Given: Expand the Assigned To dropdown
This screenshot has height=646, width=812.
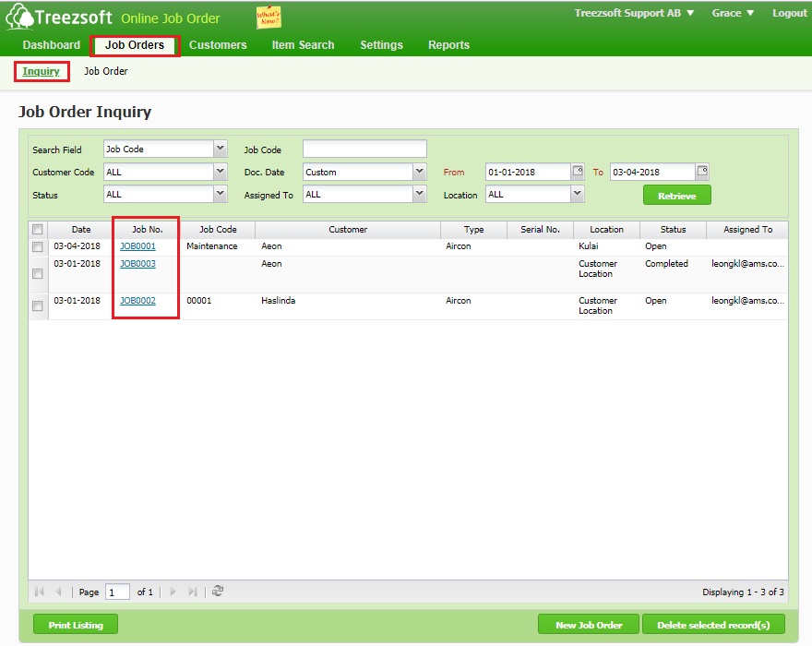Looking at the screenshot, I should (420, 194).
